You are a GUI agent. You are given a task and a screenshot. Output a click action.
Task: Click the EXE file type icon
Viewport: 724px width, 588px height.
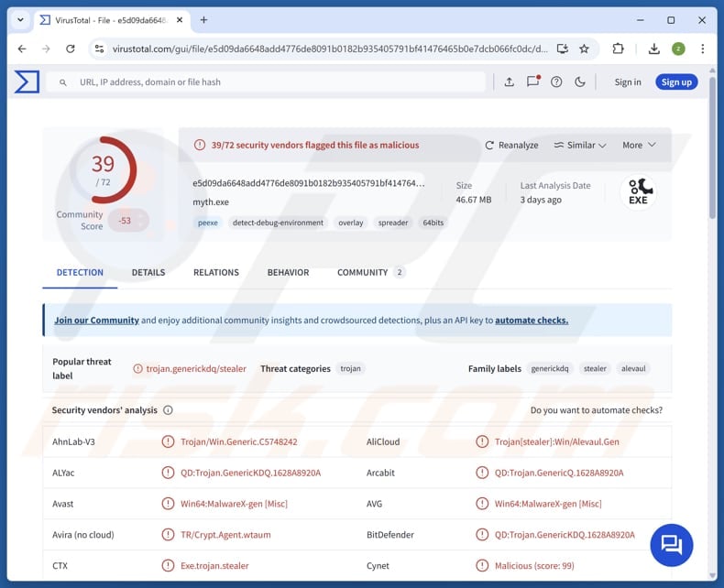click(x=638, y=192)
